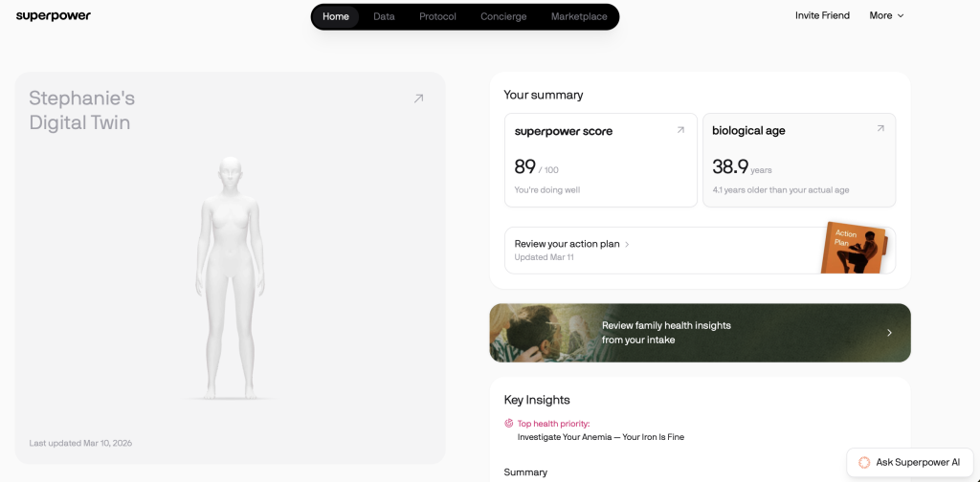Click the top health priority target icon

[509, 423]
